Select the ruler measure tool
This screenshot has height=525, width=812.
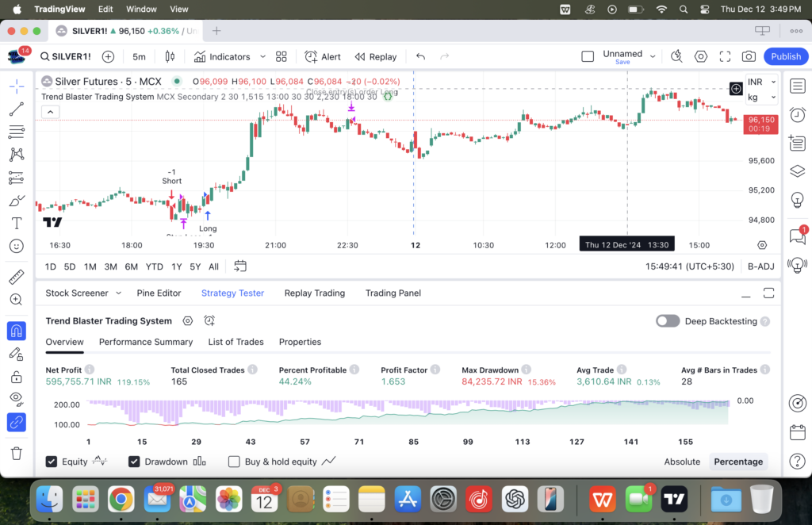coord(17,277)
